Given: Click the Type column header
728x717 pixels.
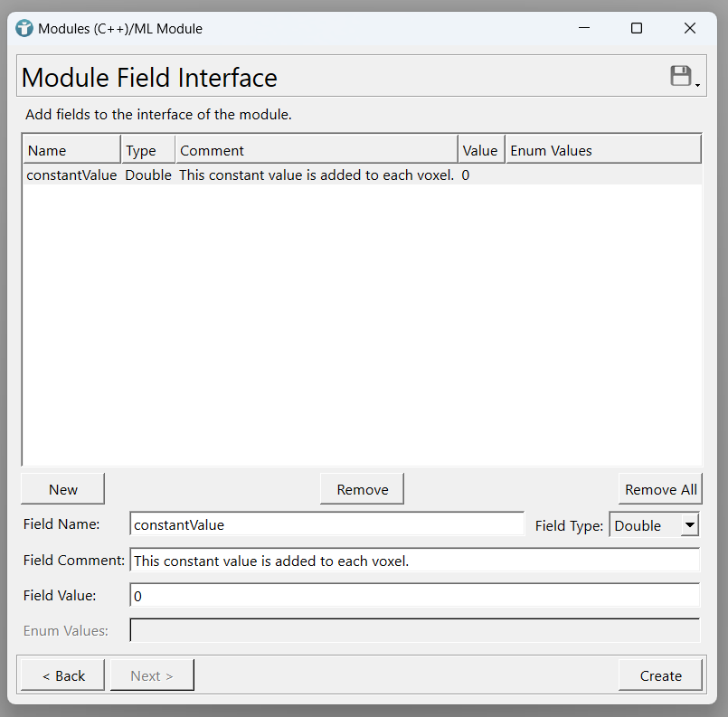Looking at the screenshot, I should [x=147, y=150].
